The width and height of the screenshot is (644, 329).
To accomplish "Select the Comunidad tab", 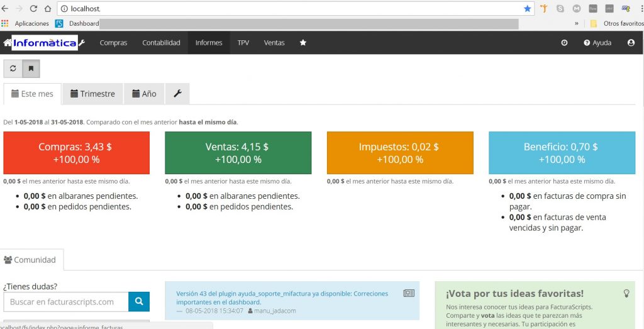I will coord(30,260).
